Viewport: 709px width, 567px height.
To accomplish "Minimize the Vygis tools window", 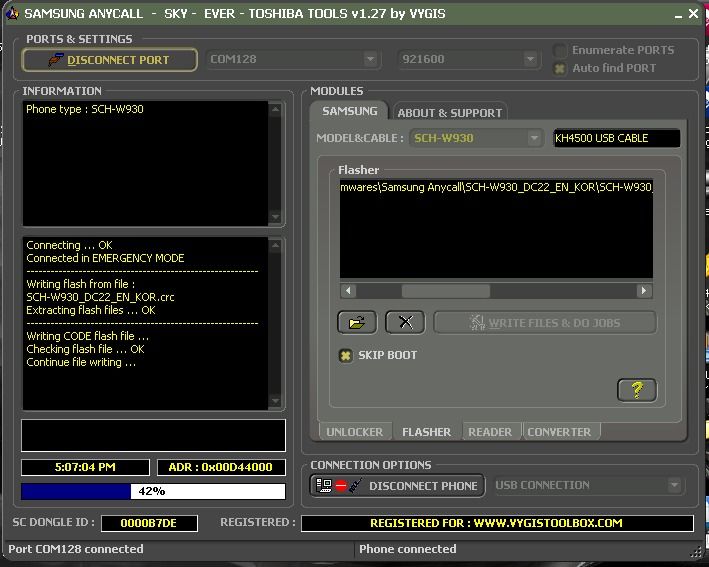I will tap(678, 15).
